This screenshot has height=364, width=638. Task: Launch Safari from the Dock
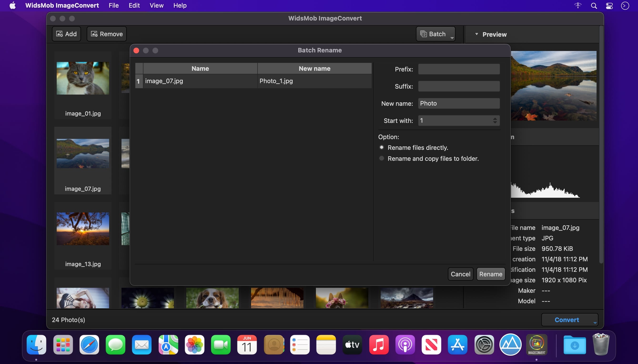point(89,345)
